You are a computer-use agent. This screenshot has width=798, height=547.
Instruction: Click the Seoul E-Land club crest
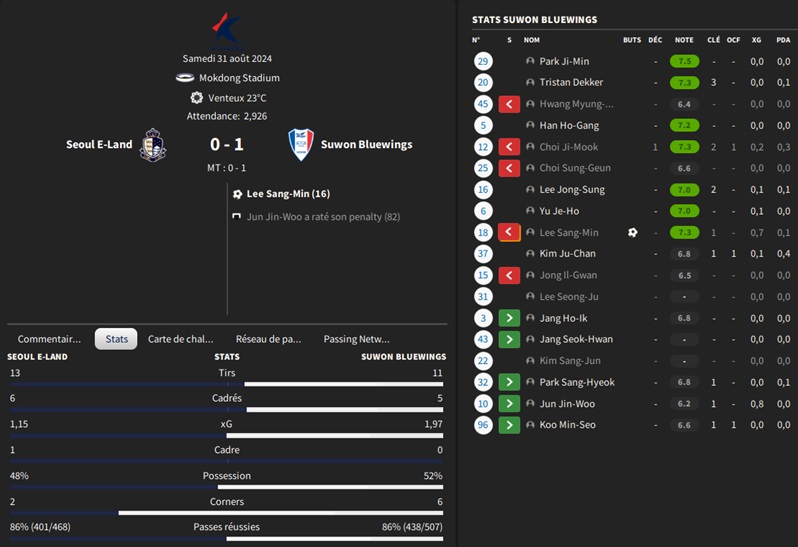pyautogui.click(x=153, y=144)
